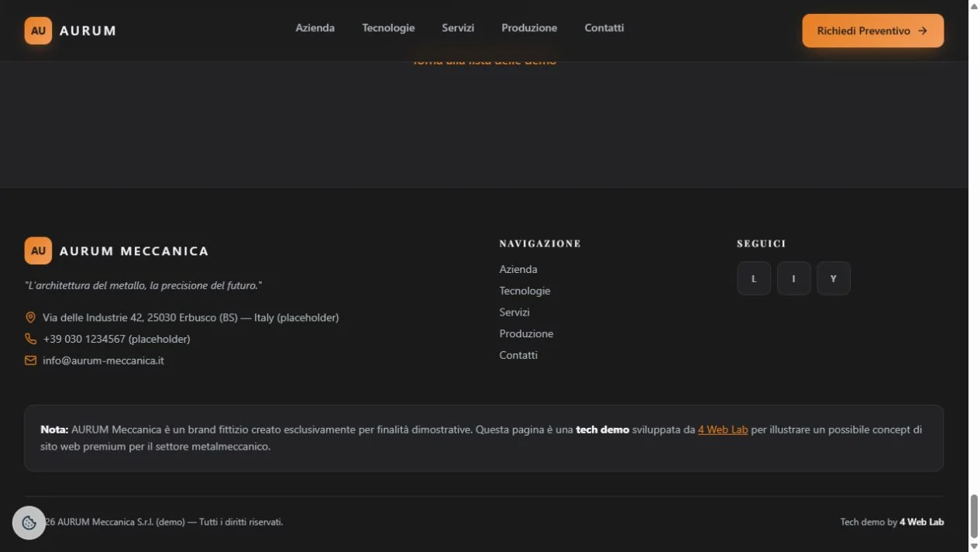Open the cookie settings icon
Viewport: 980px width, 552px height.
point(29,523)
